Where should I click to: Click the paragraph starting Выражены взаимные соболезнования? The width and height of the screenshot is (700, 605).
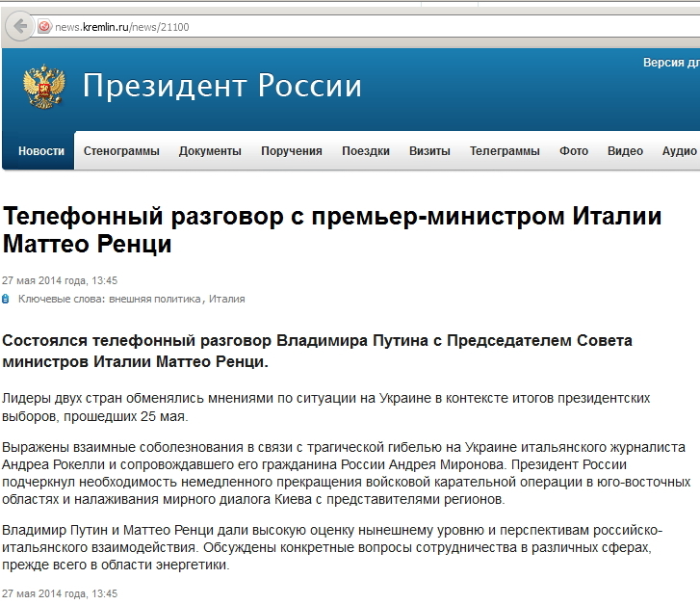click(347, 473)
